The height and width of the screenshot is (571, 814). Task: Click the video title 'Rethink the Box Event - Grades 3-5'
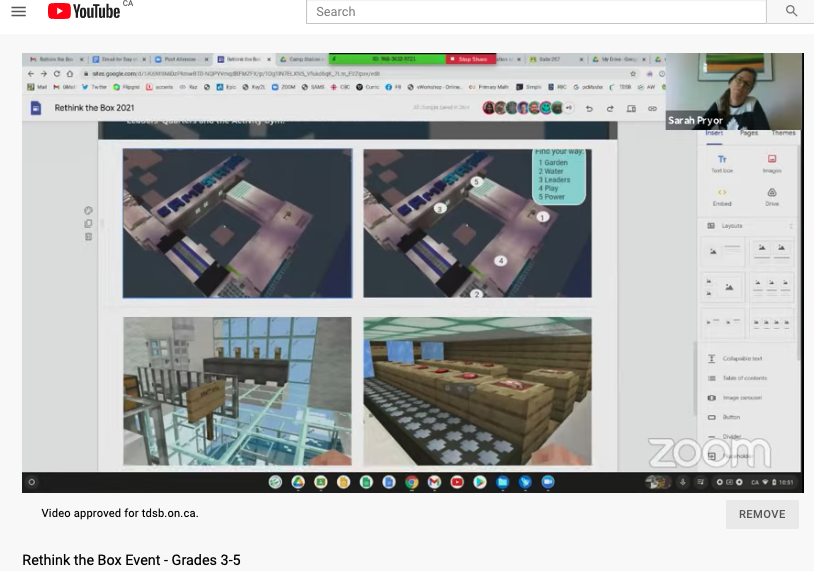131,560
